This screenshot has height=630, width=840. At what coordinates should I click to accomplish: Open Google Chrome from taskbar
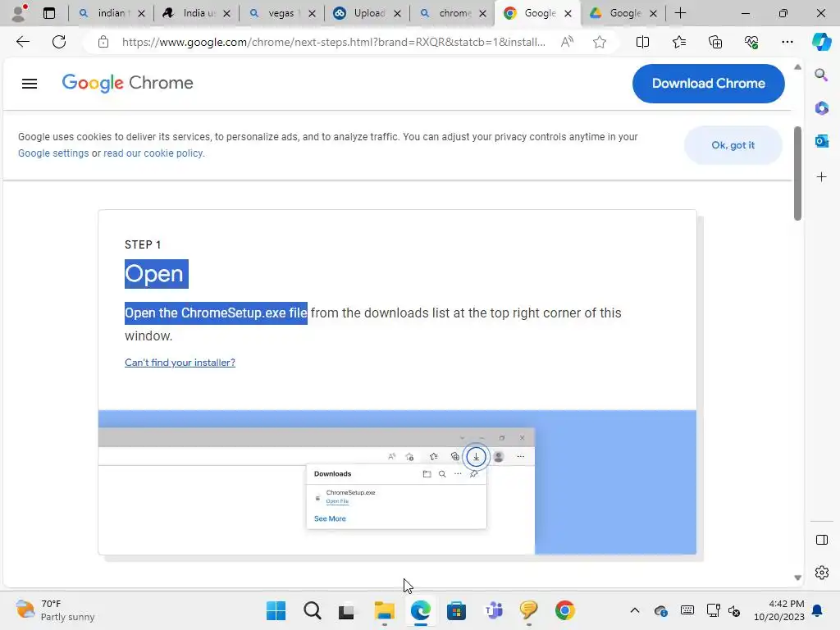point(564,610)
